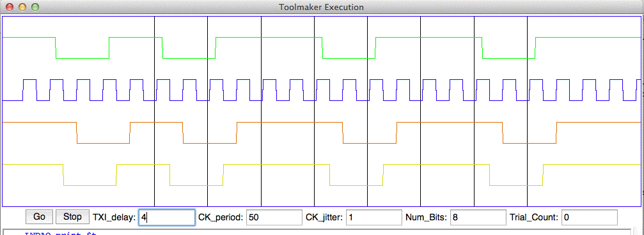Close the Toolmaker Execution window
This screenshot has width=644, height=235.
coord(10,7)
